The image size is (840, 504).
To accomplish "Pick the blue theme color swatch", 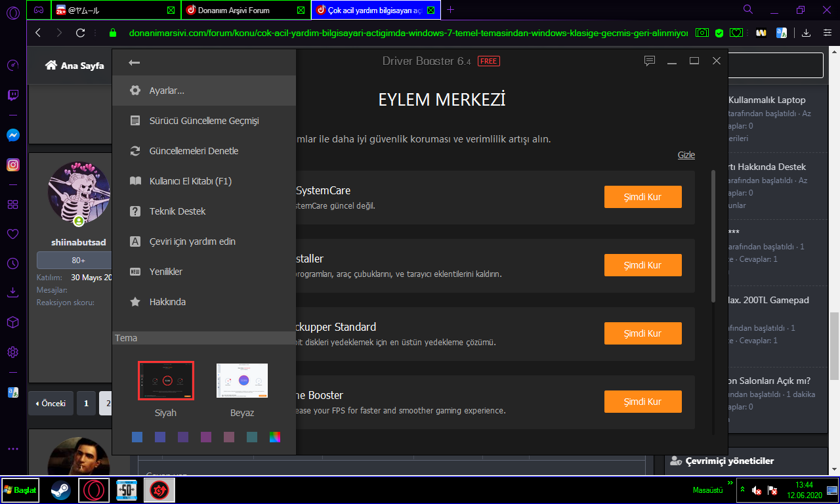I will [x=137, y=437].
